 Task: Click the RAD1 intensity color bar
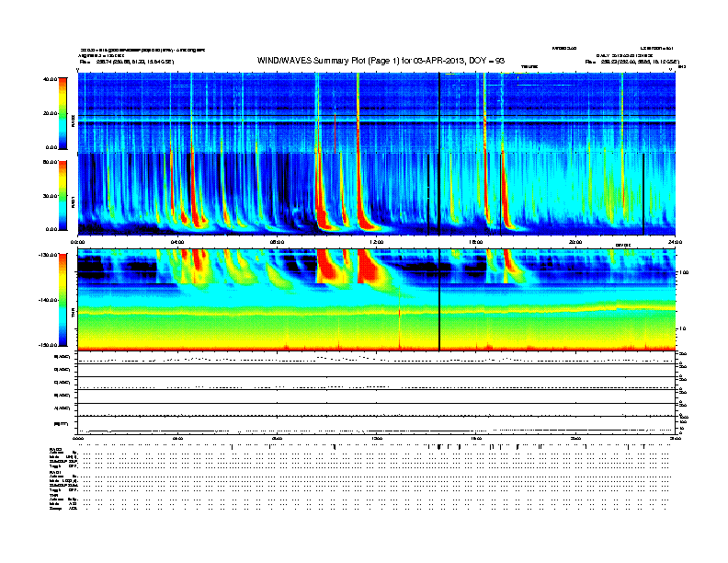[63, 196]
